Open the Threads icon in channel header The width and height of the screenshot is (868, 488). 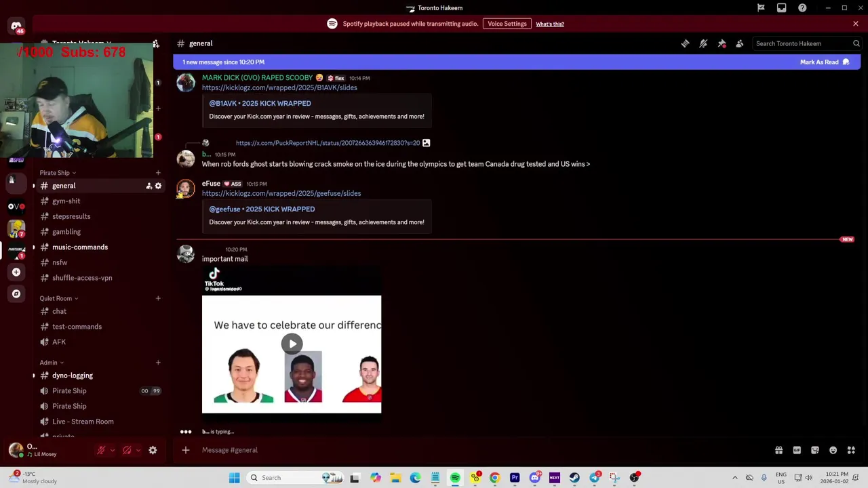685,43
